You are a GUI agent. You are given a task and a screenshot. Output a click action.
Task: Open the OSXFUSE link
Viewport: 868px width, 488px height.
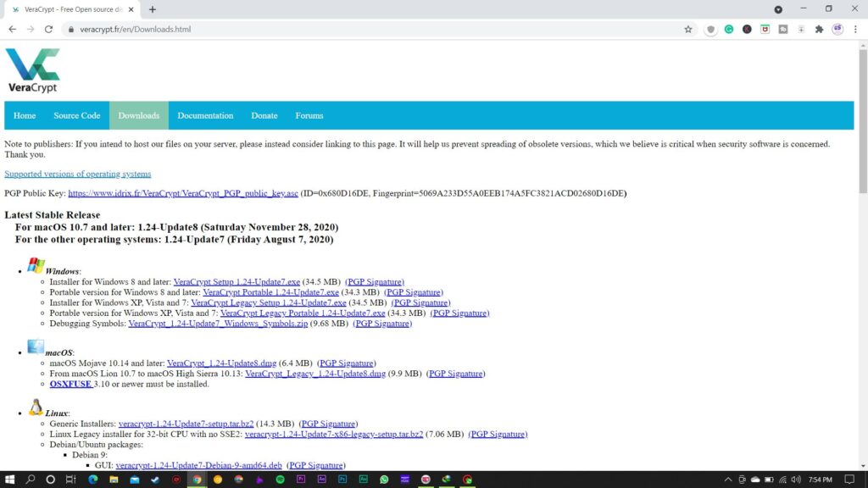coord(70,384)
